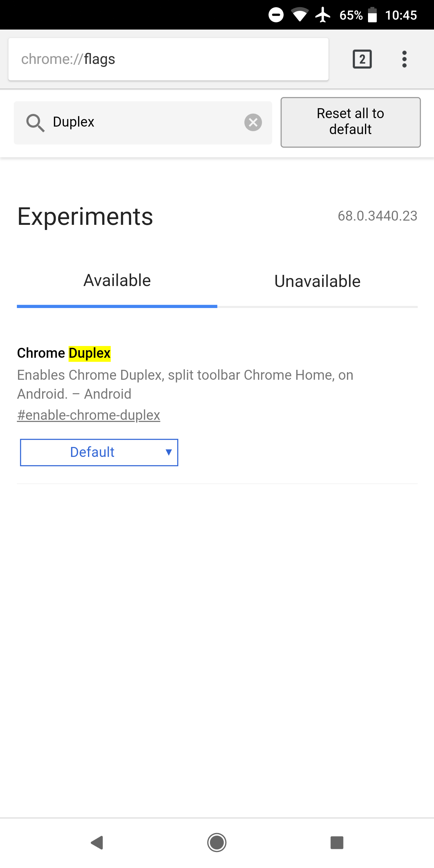Viewport: 434px width, 868px height.
Task: Open the tab switcher showing 2 tabs
Action: (x=362, y=59)
